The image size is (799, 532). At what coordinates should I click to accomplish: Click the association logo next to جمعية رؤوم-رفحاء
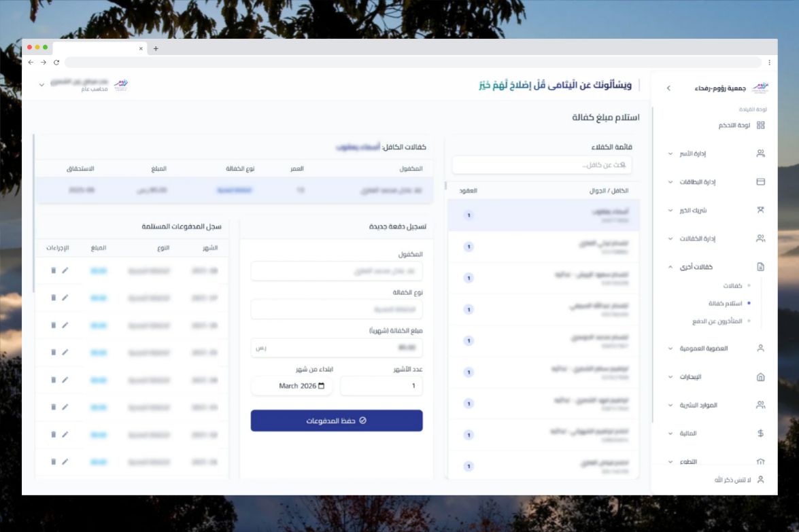point(760,88)
